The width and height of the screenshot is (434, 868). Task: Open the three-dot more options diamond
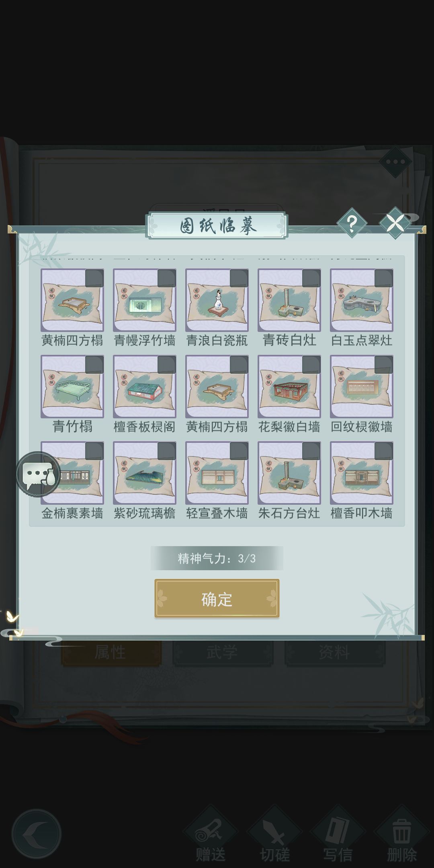point(395,162)
